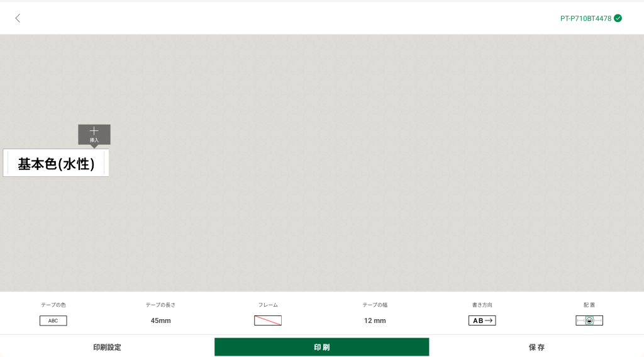Click the 書き方向 label
The width and height of the screenshot is (644, 357).
(x=482, y=305)
